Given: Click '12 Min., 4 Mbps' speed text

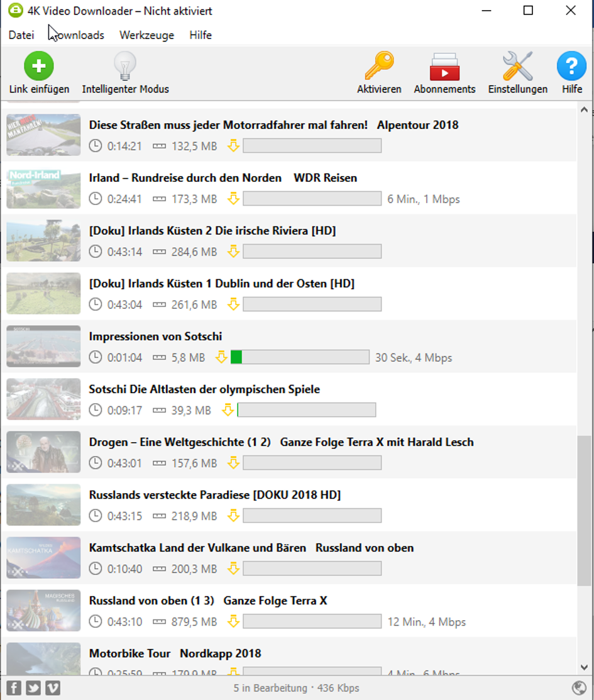Looking at the screenshot, I should click(x=427, y=622).
